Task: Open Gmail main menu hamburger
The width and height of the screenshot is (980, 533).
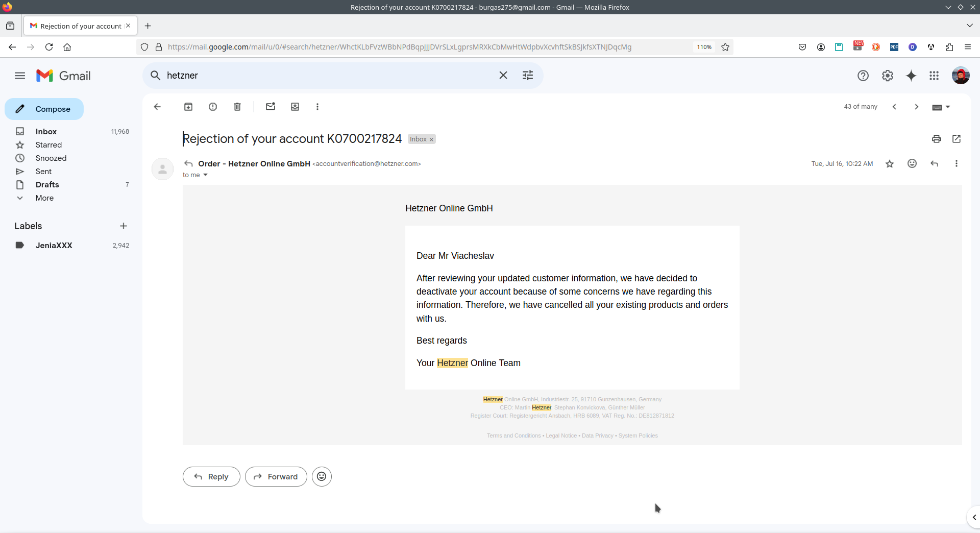Action: (x=20, y=76)
